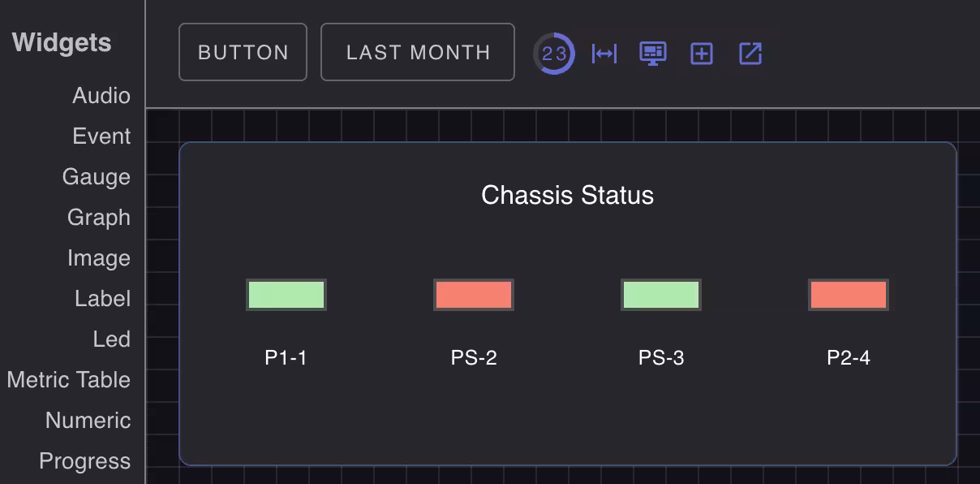Pick the Metric Table widget
Screen dimensions: 980x484
(x=69, y=380)
